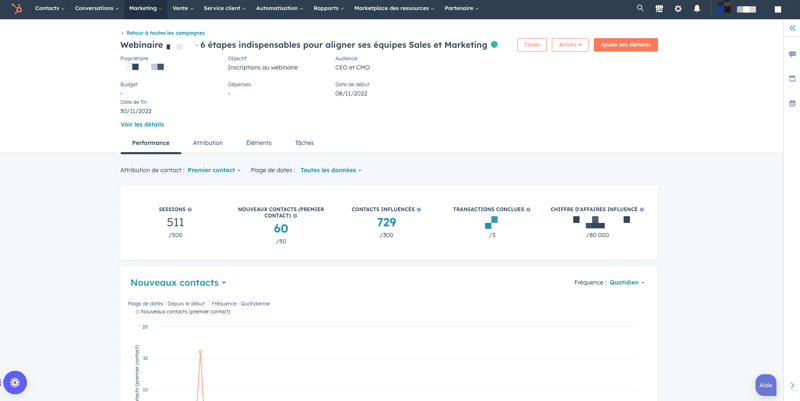Image resolution: width=800 pixels, height=401 pixels.
Task: Click the chart data point at 16
Action: click(200, 352)
